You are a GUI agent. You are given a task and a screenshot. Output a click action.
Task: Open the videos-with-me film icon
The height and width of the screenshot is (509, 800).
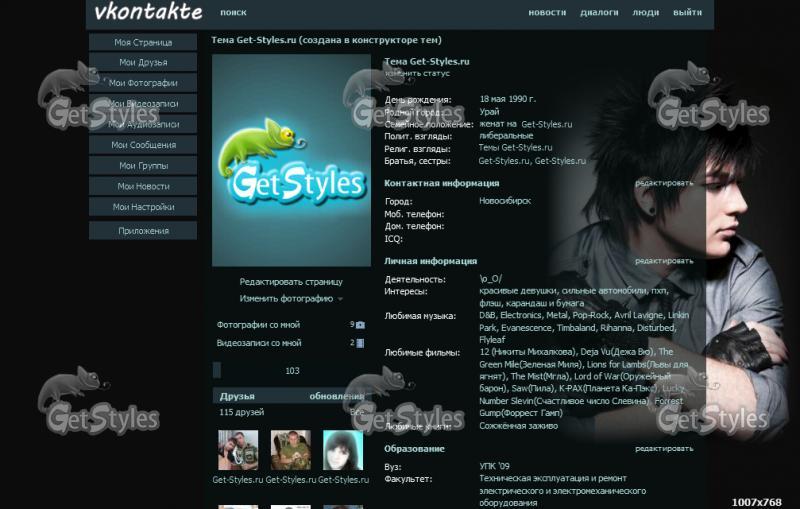[x=360, y=343]
